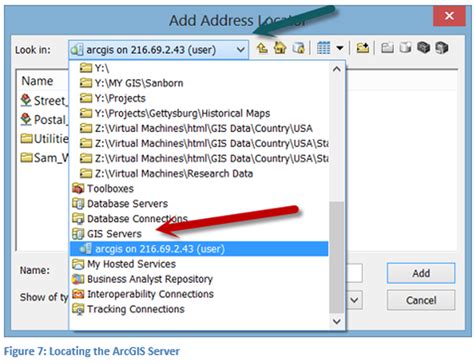Click the last toolbar icon on right
474x364 pixels.
pos(442,49)
